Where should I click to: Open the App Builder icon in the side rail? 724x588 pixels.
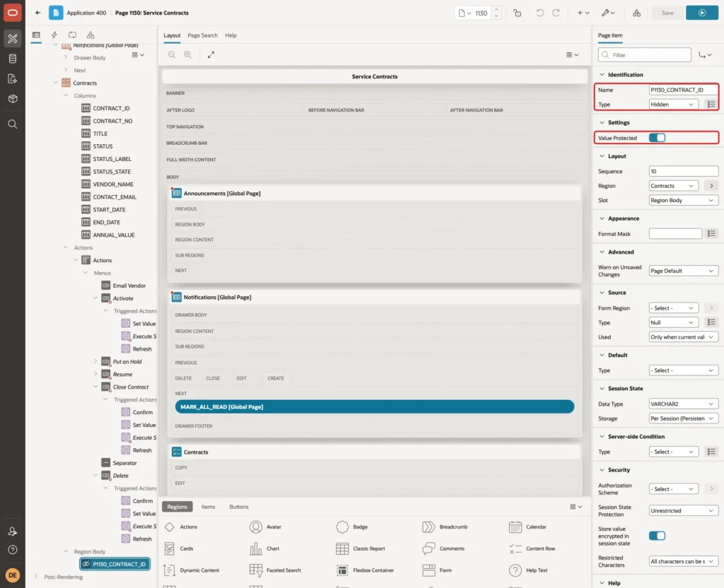[13, 39]
